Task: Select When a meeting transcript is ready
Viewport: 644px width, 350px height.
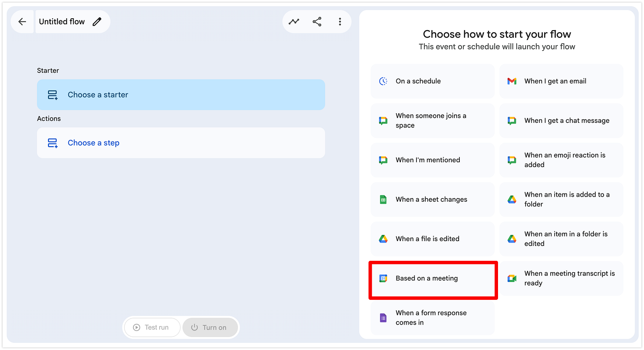Action: 561,278
